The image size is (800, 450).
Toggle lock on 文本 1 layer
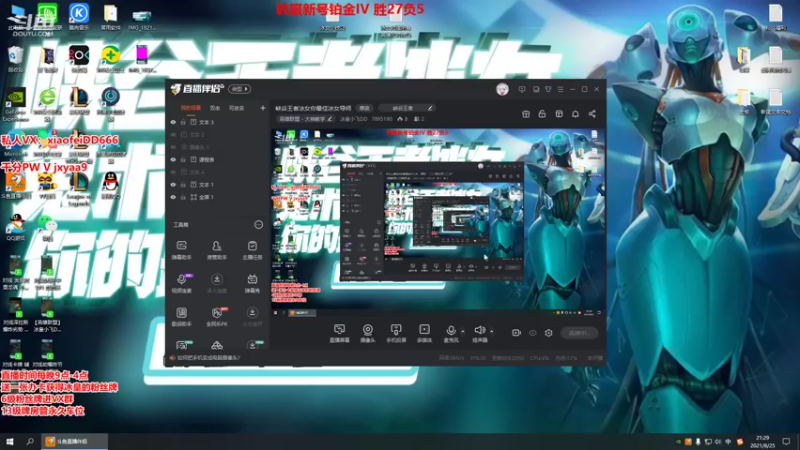coord(183,185)
